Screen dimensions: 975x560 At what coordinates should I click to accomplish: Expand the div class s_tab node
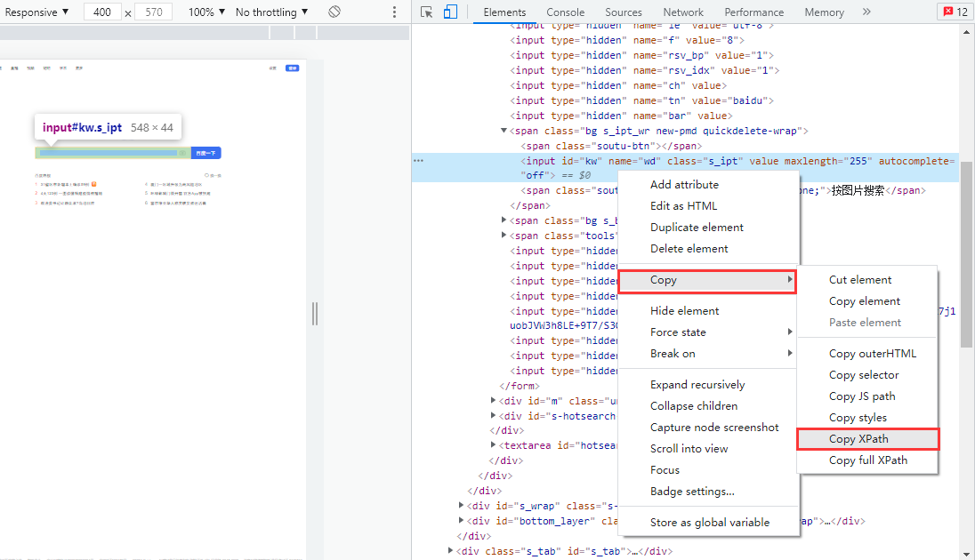(x=450, y=551)
